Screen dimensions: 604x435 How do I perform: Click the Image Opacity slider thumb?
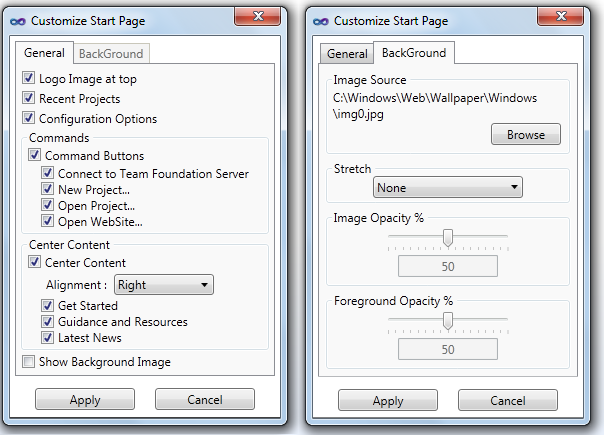448,237
